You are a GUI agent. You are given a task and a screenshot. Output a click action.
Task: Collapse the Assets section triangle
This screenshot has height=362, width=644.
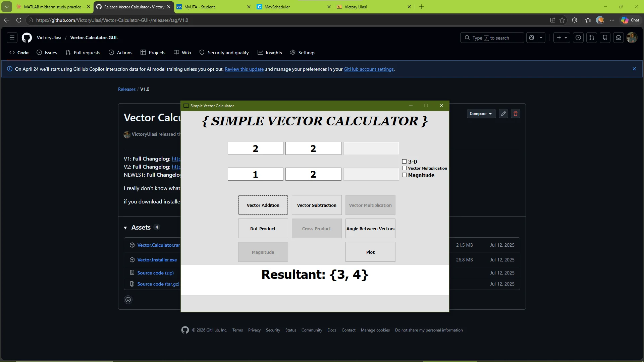click(125, 228)
